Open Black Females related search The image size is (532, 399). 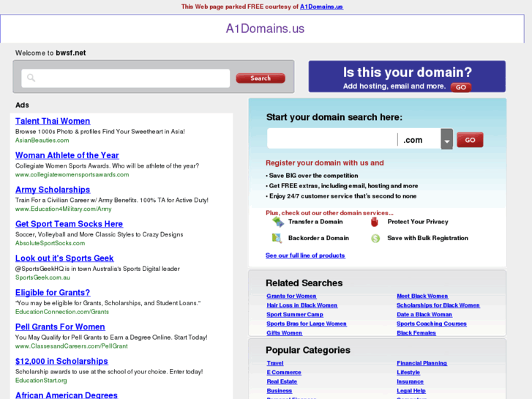(x=416, y=333)
